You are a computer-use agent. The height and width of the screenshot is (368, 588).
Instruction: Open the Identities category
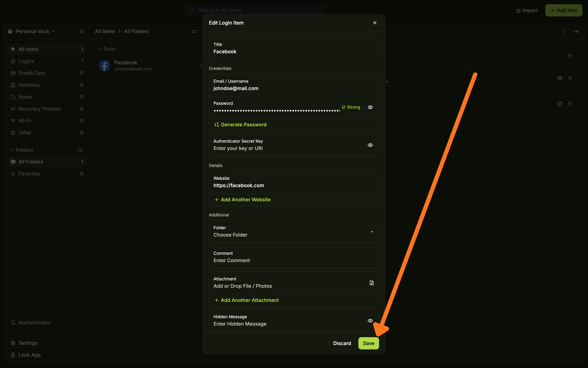47,85
